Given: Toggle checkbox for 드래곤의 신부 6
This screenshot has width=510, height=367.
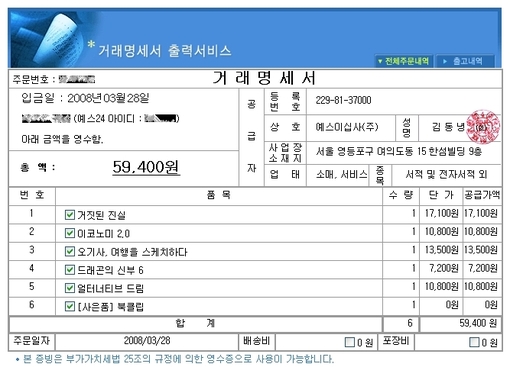Looking at the screenshot, I should tap(69, 269).
